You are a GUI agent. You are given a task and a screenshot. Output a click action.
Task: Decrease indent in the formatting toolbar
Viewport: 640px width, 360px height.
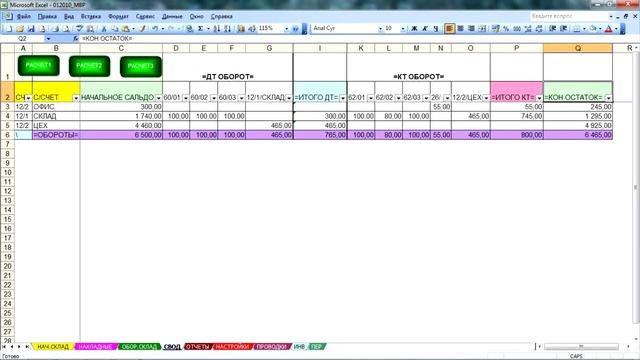click(553, 29)
